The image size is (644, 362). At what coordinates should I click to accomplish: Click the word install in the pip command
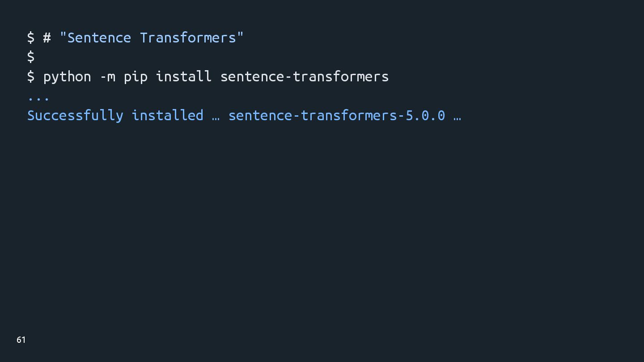click(x=184, y=76)
